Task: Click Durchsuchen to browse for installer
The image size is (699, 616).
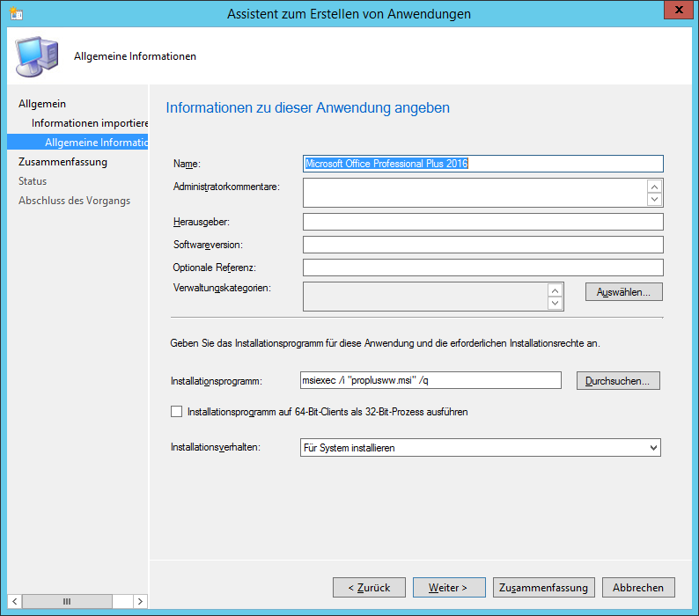Action: pyautogui.click(x=618, y=381)
